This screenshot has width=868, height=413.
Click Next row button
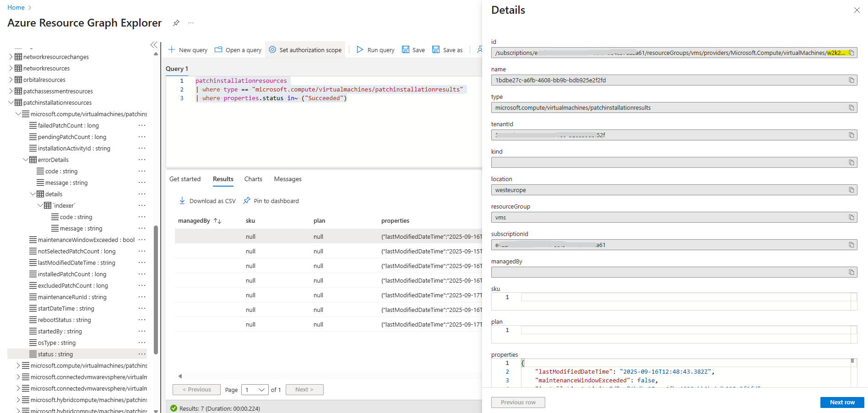pyautogui.click(x=842, y=402)
